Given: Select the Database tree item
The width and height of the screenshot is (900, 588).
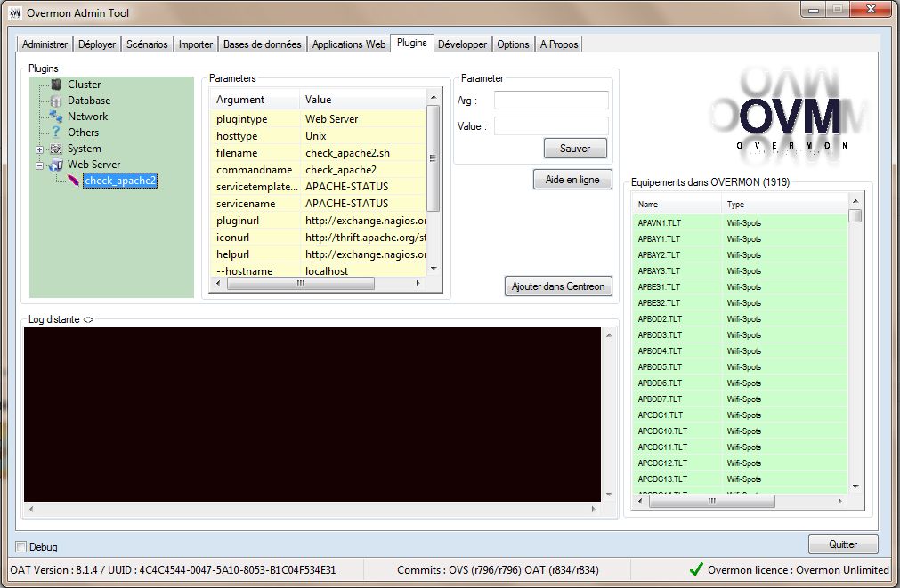Looking at the screenshot, I should (x=89, y=101).
